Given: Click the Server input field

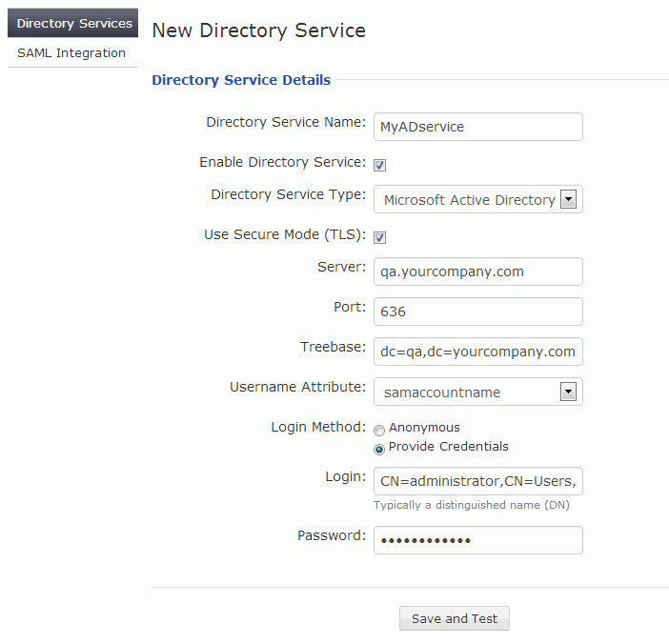Looking at the screenshot, I should click(477, 272).
